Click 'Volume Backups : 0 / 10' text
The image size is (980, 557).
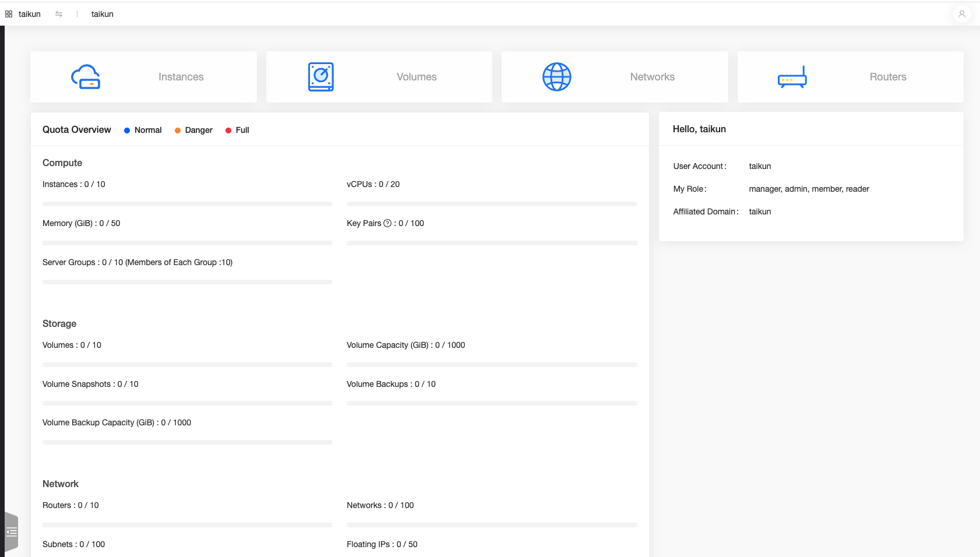coord(392,384)
